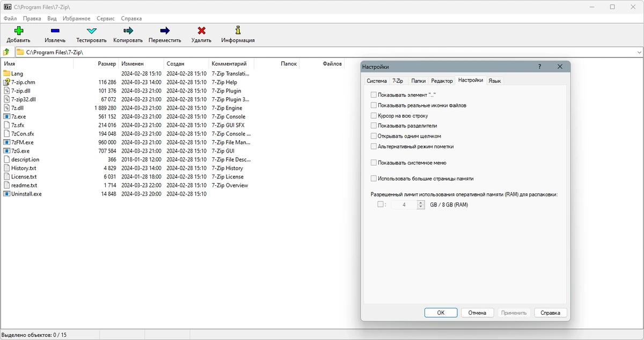Open the Сервис menu

point(106,18)
